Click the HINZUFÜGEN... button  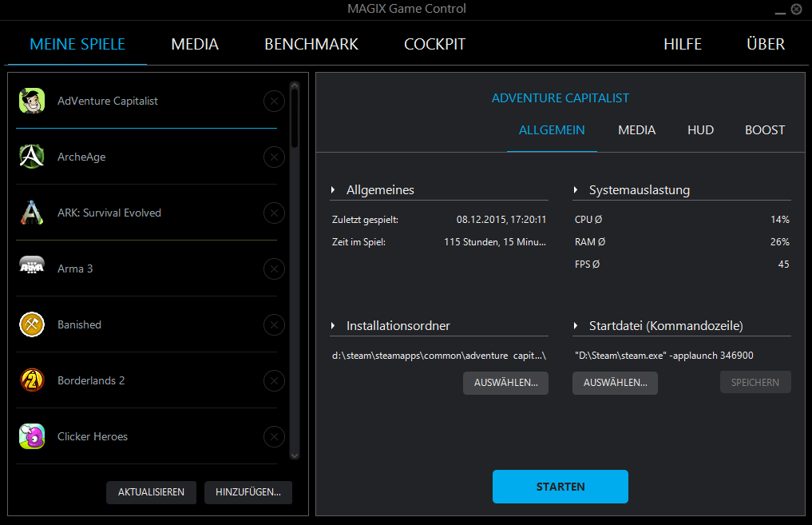tap(248, 492)
